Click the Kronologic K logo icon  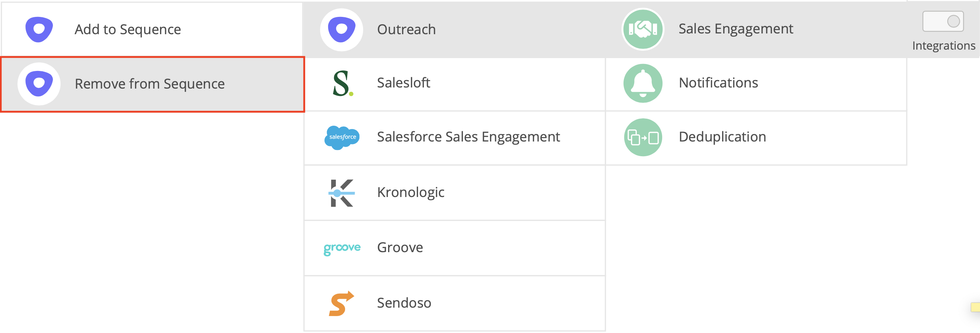click(x=342, y=193)
